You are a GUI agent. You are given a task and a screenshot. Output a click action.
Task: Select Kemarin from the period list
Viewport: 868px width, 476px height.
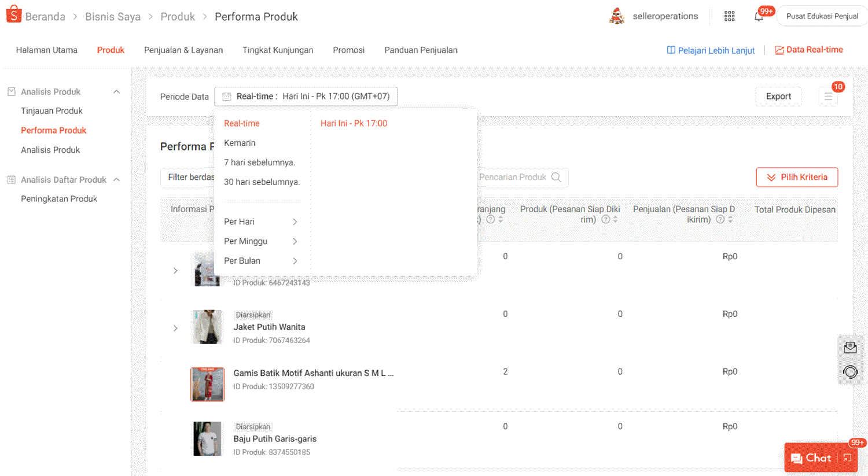pos(240,143)
